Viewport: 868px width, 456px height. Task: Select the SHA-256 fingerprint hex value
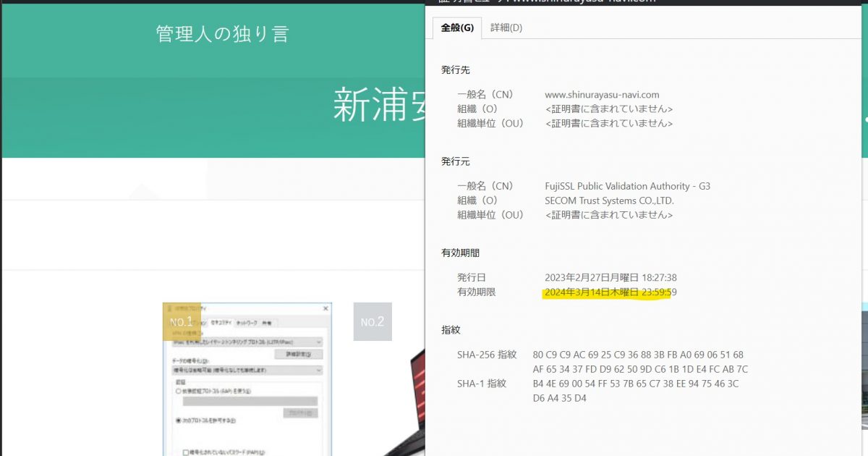pyautogui.click(x=640, y=362)
